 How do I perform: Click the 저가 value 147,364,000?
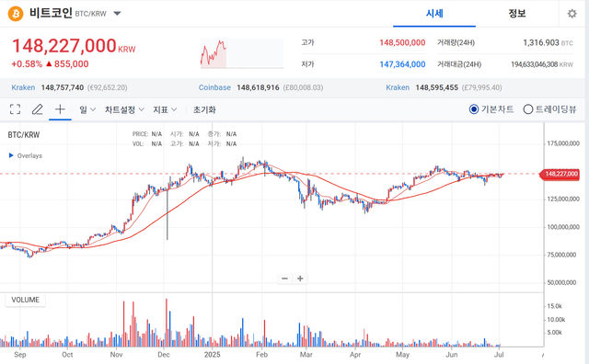(x=402, y=64)
